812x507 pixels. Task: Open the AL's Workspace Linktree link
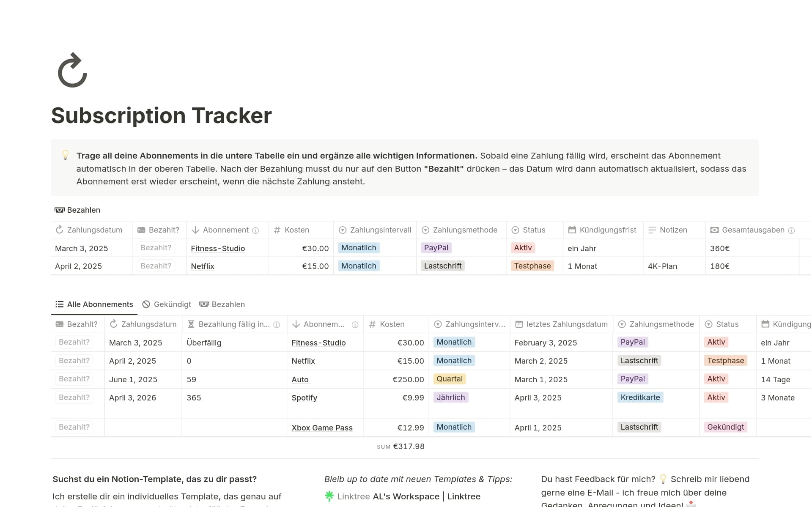tap(426, 496)
